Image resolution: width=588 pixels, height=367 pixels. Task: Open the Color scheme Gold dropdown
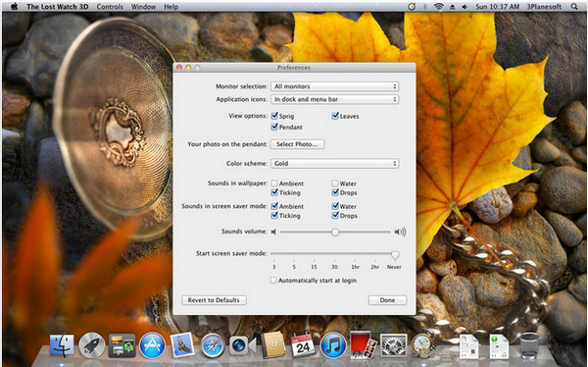(x=334, y=164)
